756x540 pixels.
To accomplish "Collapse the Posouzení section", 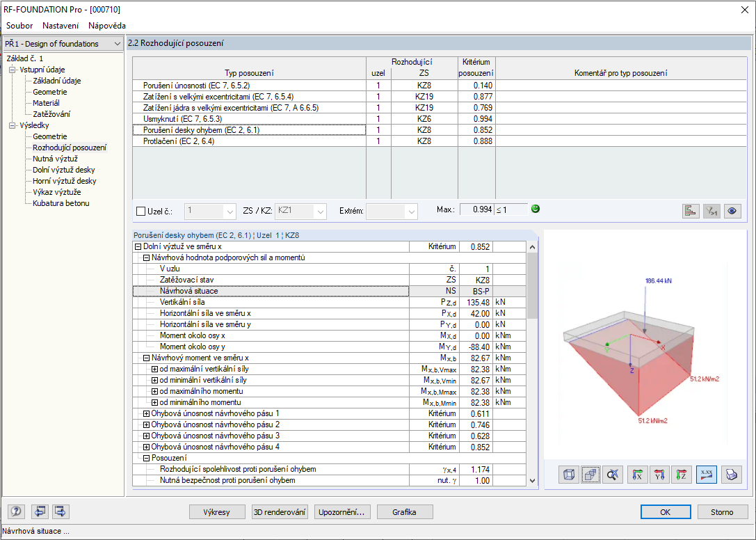I will pos(146,458).
